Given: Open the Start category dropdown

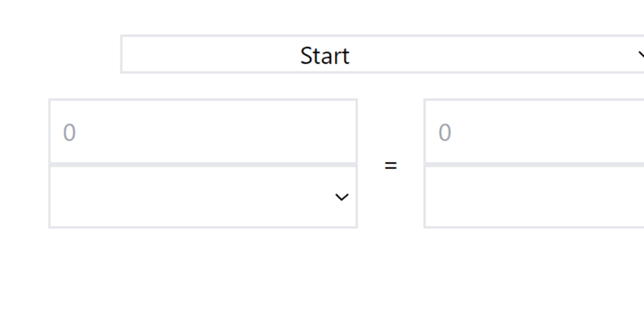Looking at the screenshot, I should tap(383, 55).
